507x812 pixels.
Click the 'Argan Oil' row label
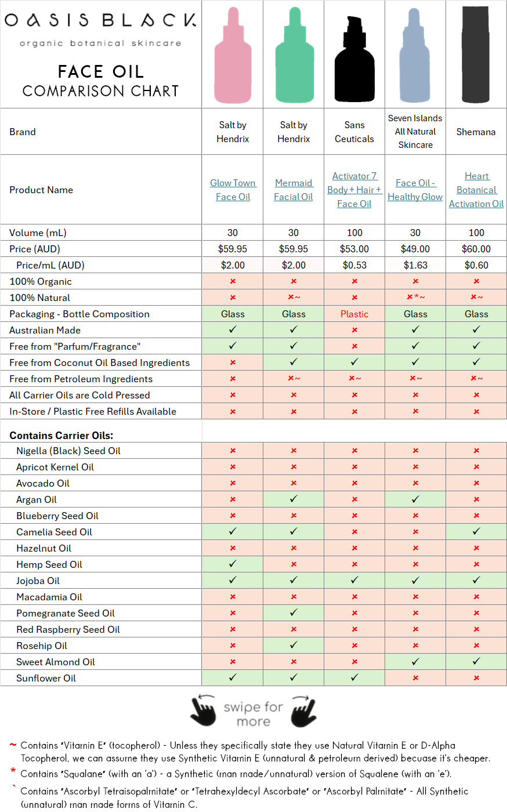pyautogui.click(x=37, y=499)
